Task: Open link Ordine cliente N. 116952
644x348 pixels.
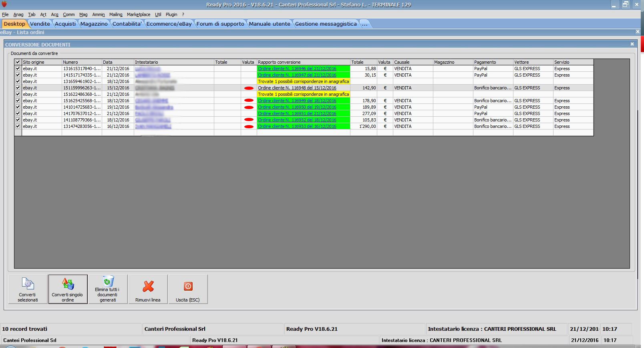Action: click(297, 120)
